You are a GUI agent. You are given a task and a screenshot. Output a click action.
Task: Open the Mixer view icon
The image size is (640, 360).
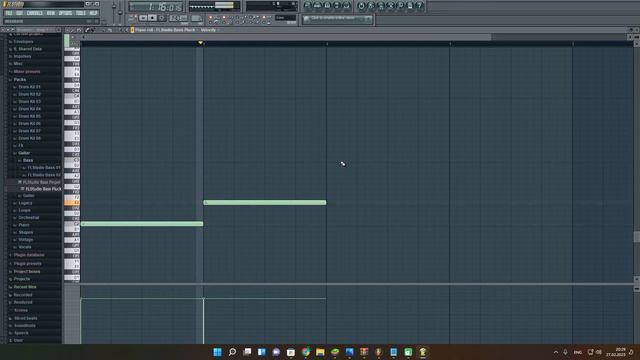coord(346,6)
